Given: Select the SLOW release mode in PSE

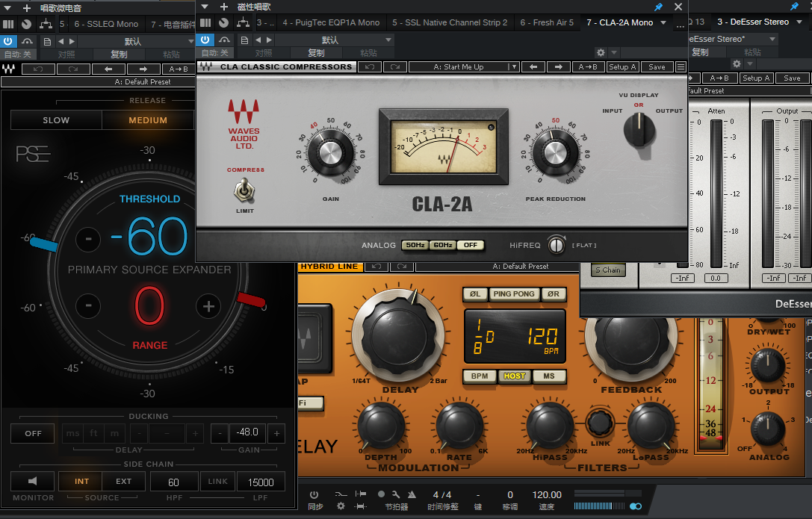Looking at the screenshot, I should click(56, 120).
